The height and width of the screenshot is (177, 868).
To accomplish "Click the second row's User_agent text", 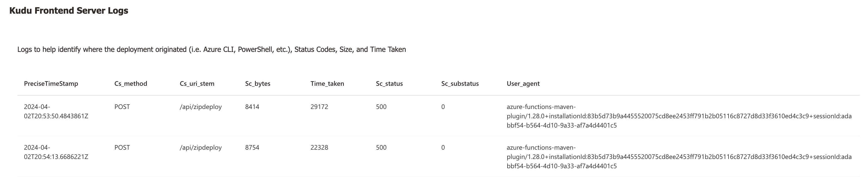I will [679, 157].
